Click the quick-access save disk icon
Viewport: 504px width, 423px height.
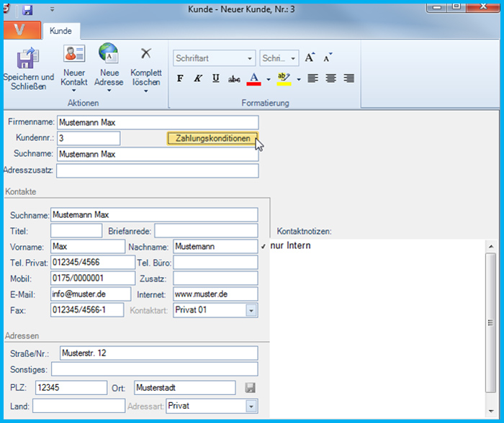point(27,10)
